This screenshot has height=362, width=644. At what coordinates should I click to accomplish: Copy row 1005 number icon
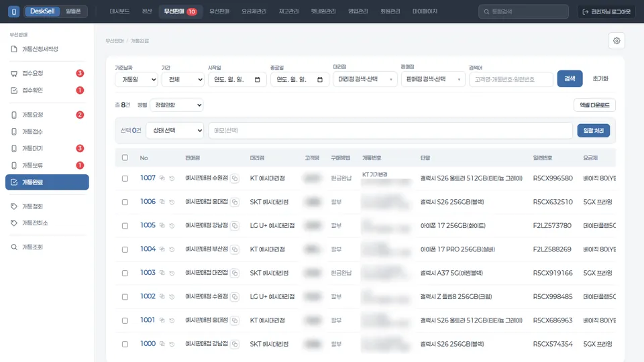[x=162, y=225]
